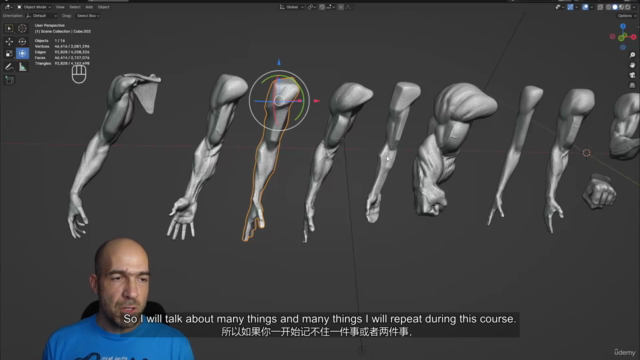Activate the Cursor tool
Image resolution: width=640 pixels, height=360 pixels.
click(22, 28)
